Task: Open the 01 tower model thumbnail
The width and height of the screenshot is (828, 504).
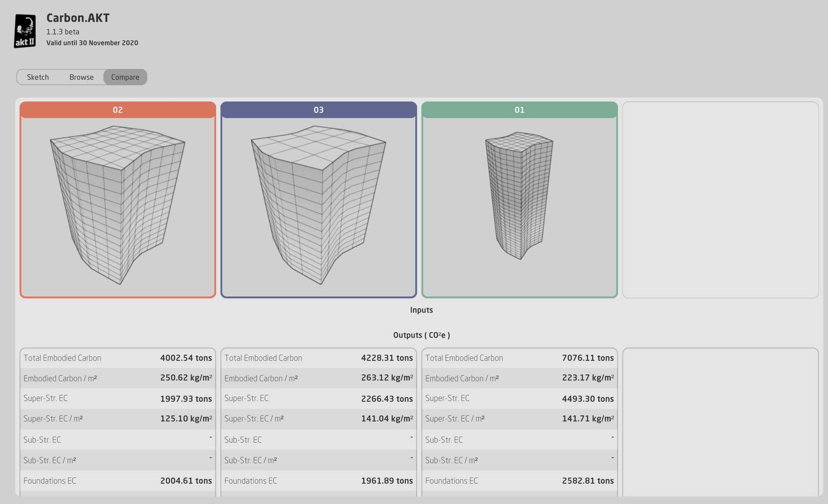Action: pyautogui.click(x=519, y=196)
